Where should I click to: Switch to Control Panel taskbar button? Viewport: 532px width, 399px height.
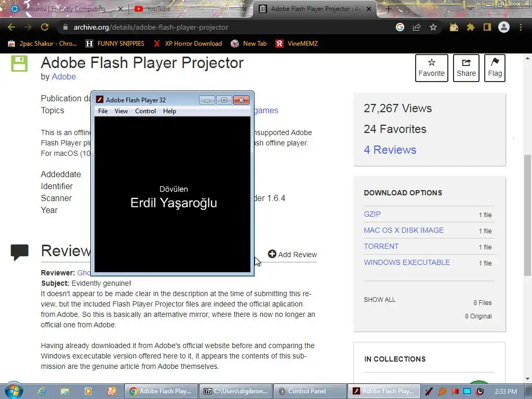point(310,391)
